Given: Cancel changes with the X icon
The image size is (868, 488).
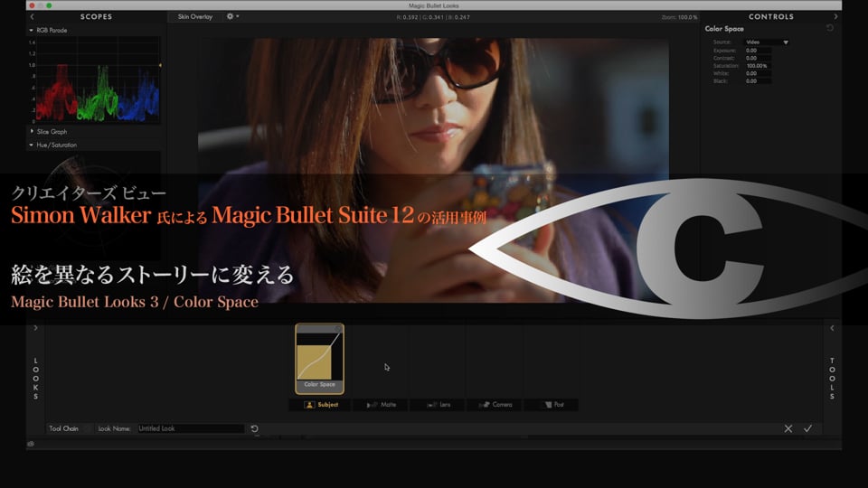Looking at the screenshot, I should pos(788,428).
